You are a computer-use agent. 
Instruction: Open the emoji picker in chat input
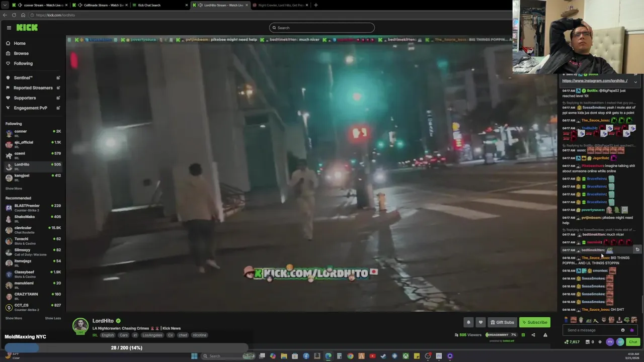point(623,330)
